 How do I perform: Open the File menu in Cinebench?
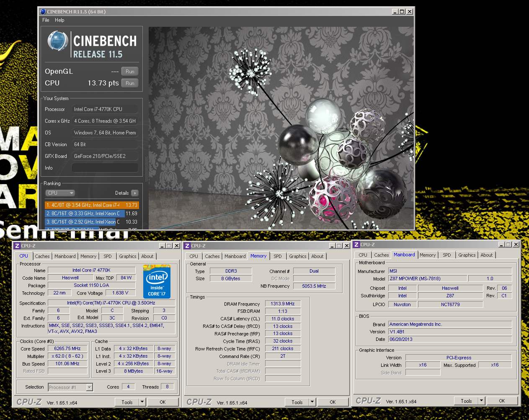point(46,20)
